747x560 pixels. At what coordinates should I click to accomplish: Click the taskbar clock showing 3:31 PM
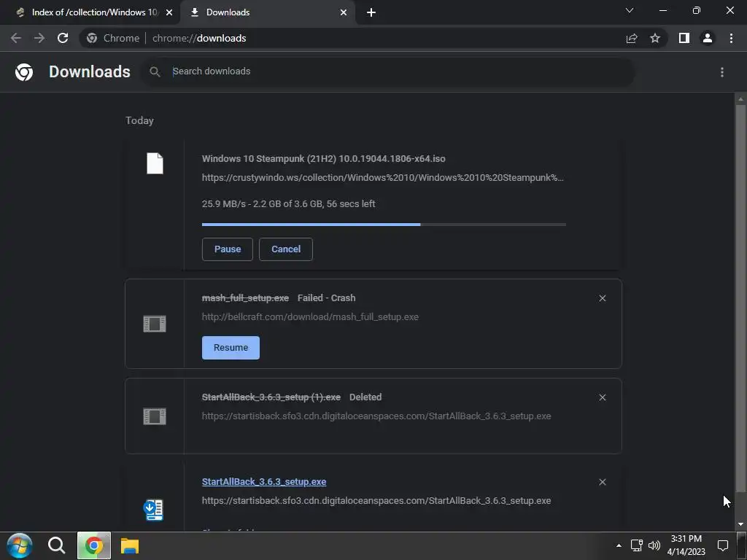[686, 545]
